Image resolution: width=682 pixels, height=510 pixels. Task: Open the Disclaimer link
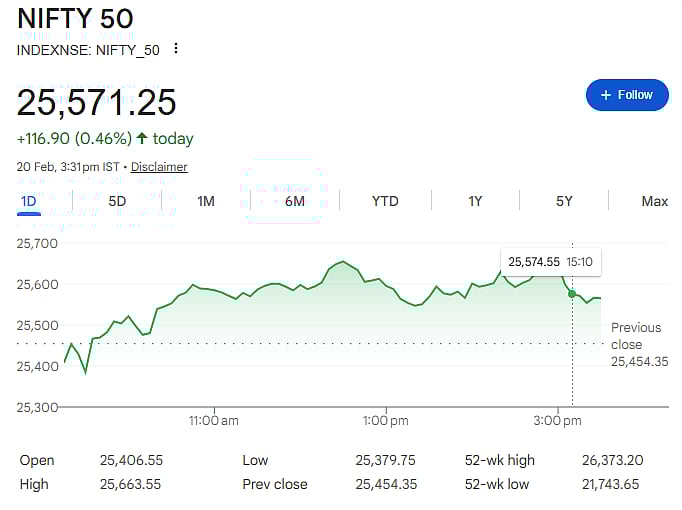(x=159, y=167)
